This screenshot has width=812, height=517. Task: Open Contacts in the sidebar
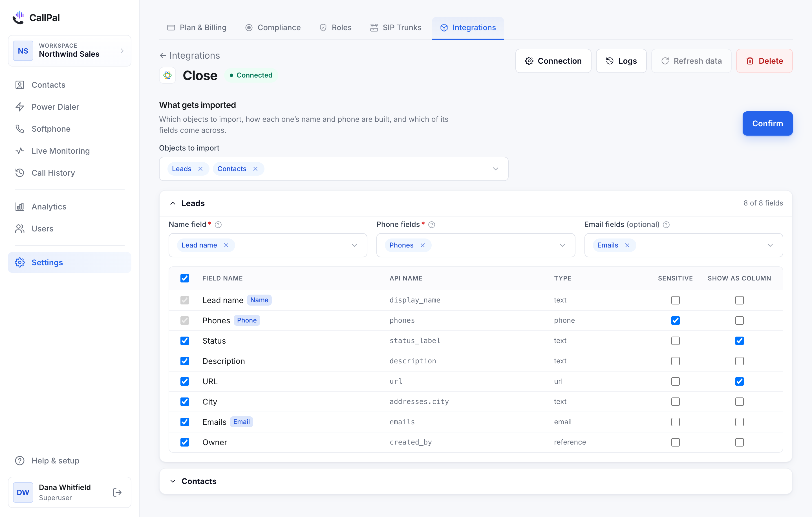coord(69,85)
